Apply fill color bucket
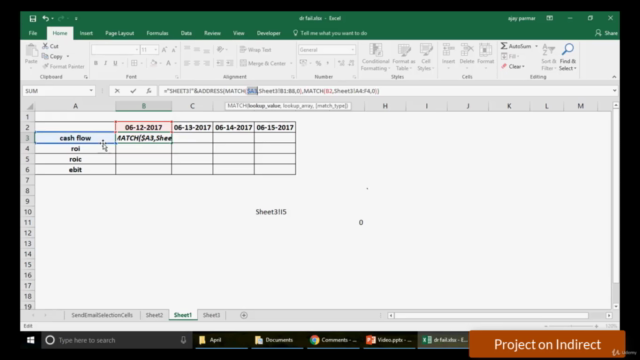This screenshot has width=640, height=360. [x=154, y=63]
